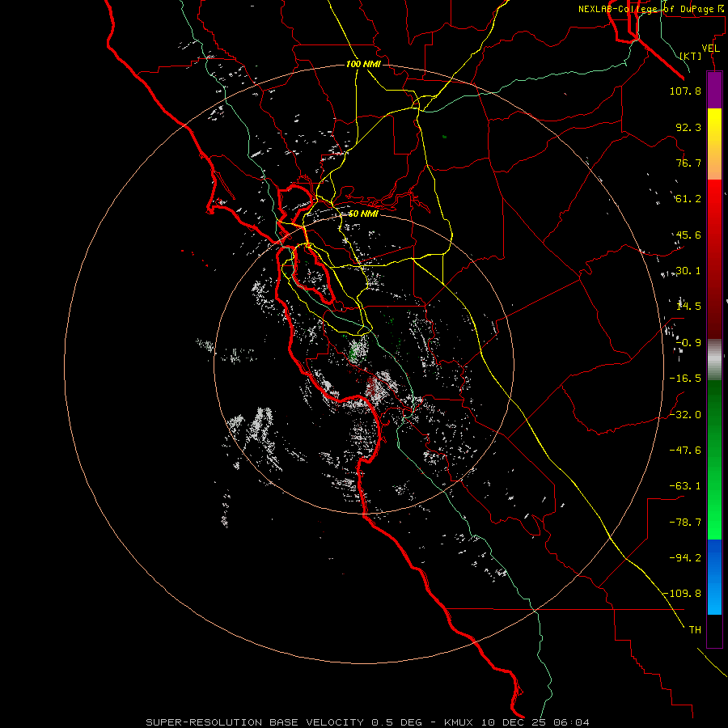Viewport: 728px width, 728px height.
Task: Pick the green segment of velocity color bar
Action: [714, 459]
